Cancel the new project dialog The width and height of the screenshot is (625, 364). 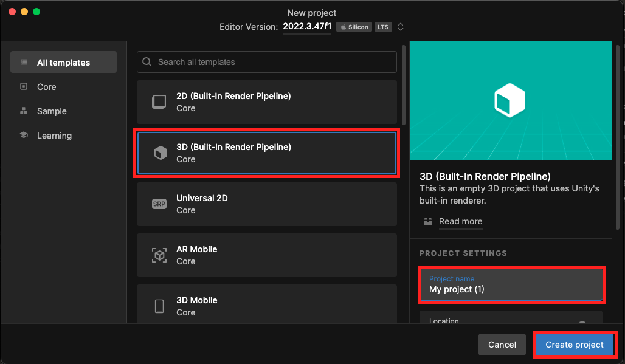point(502,344)
